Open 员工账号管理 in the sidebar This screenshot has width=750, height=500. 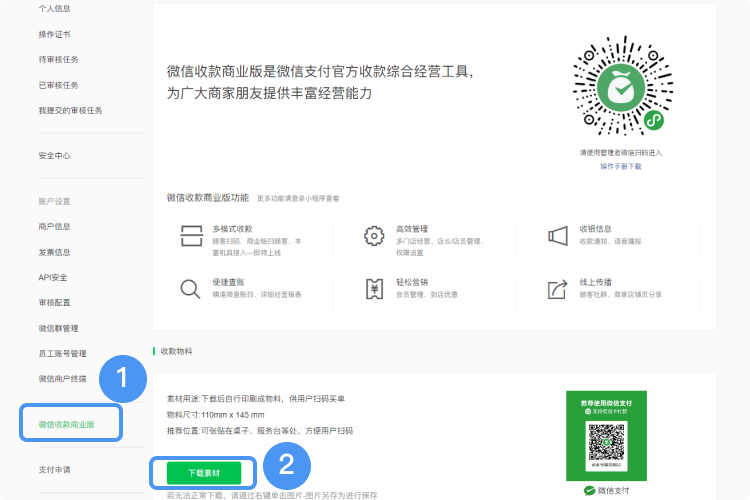tap(63, 354)
